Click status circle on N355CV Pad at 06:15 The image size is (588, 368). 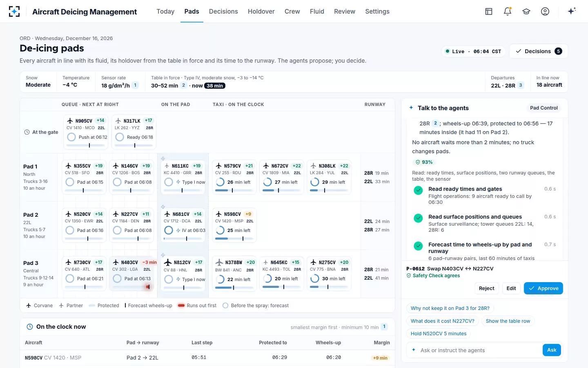coord(70,182)
